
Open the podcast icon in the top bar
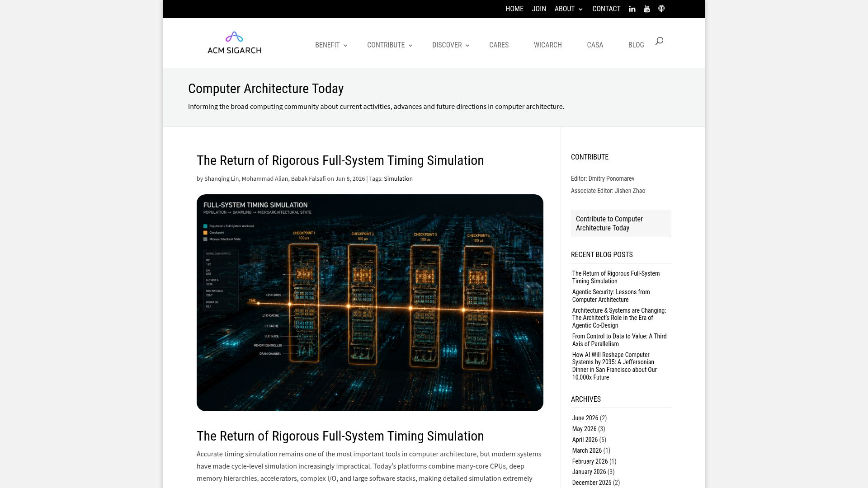(661, 9)
